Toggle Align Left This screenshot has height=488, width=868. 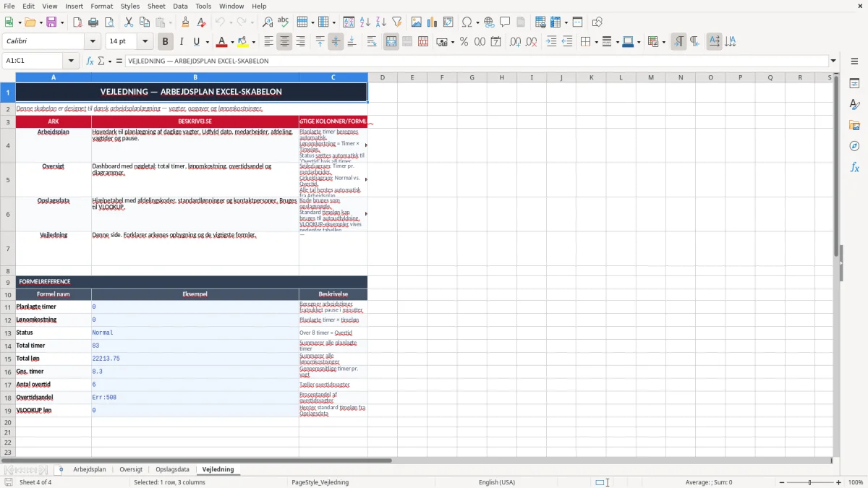268,42
